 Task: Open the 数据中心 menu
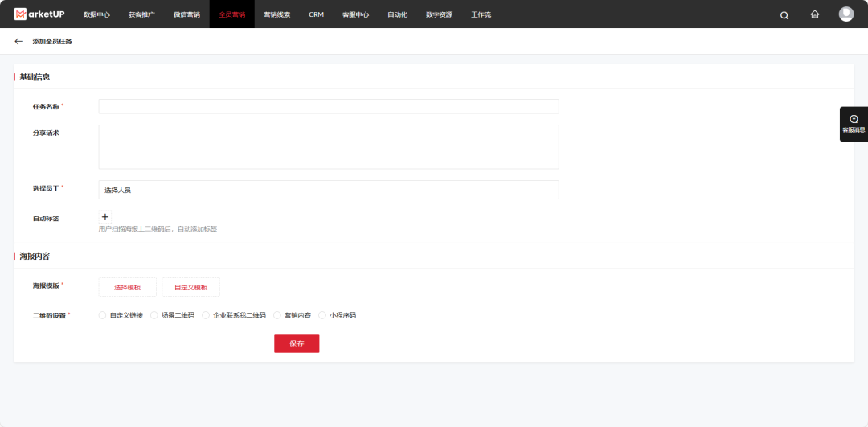pos(97,15)
